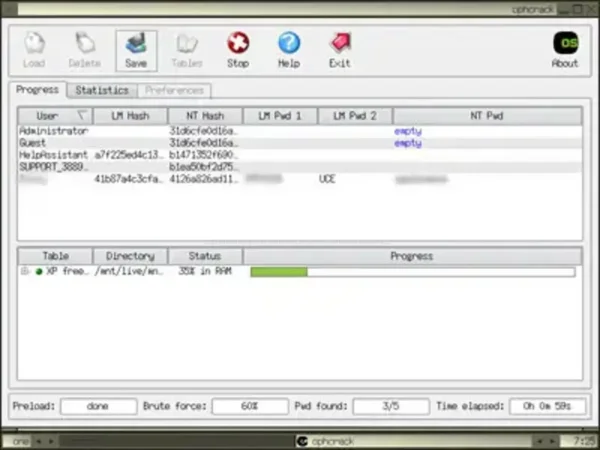Click the Load toolbar icon
Viewport: 600px width, 450px height.
34,50
